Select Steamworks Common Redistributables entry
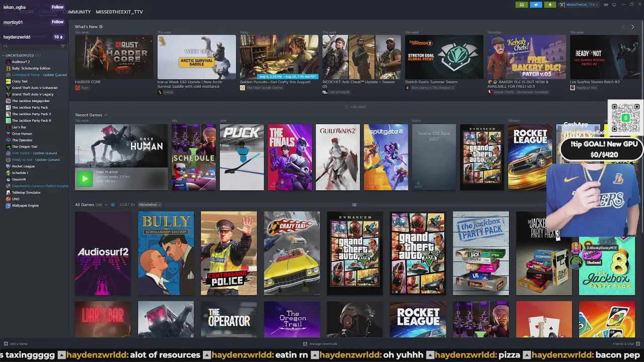 (40, 186)
